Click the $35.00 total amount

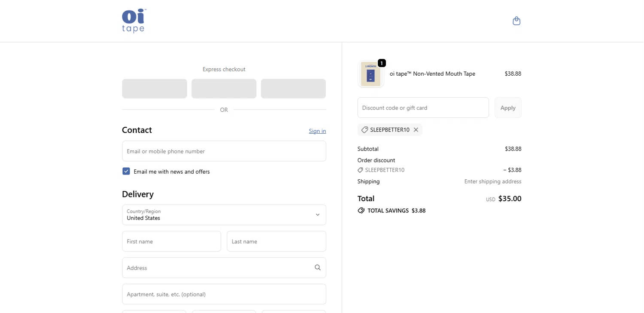coord(510,199)
